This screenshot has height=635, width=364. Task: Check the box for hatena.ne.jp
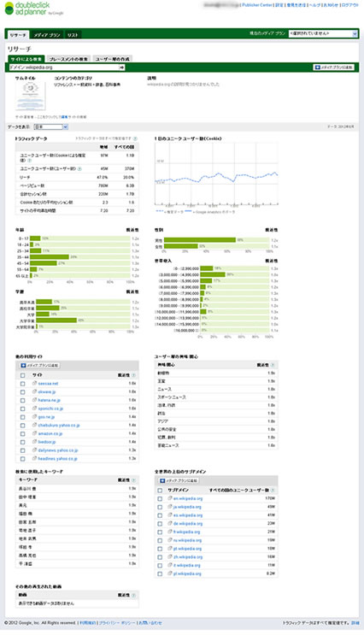click(x=23, y=400)
